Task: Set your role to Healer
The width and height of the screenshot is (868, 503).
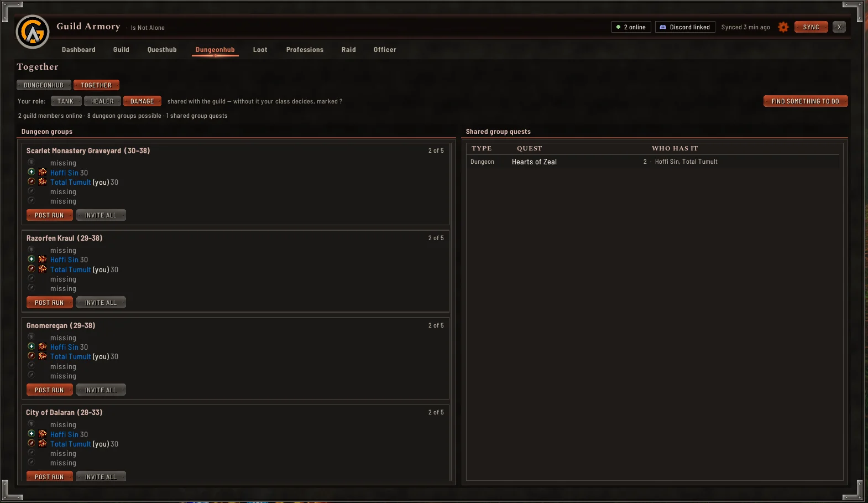Action: tap(102, 101)
